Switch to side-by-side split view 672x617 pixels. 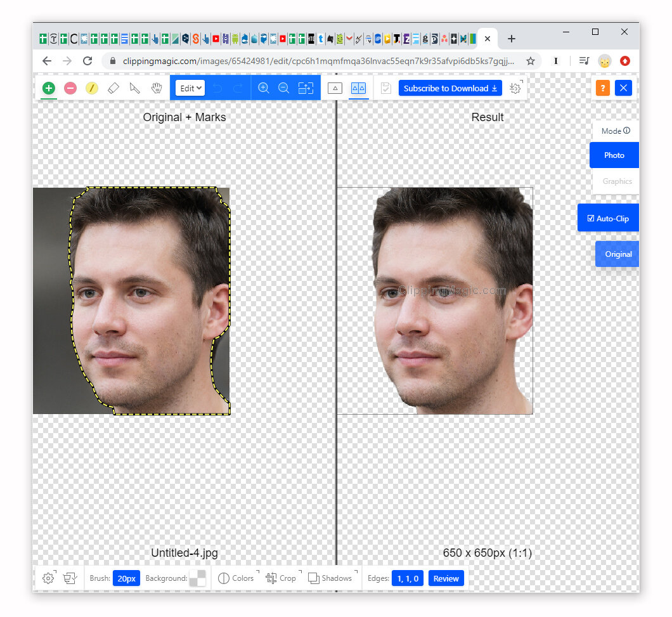pyautogui.click(x=358, y=88)
